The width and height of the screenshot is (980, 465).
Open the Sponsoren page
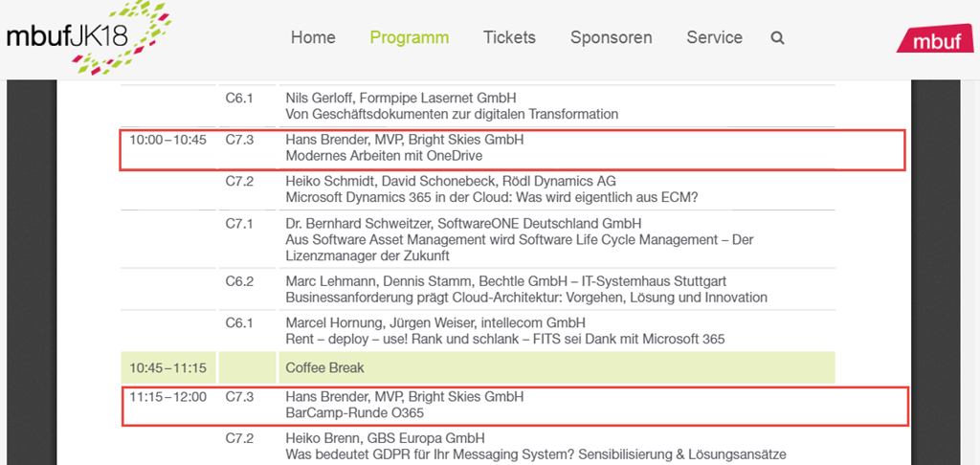pos(611,38)
